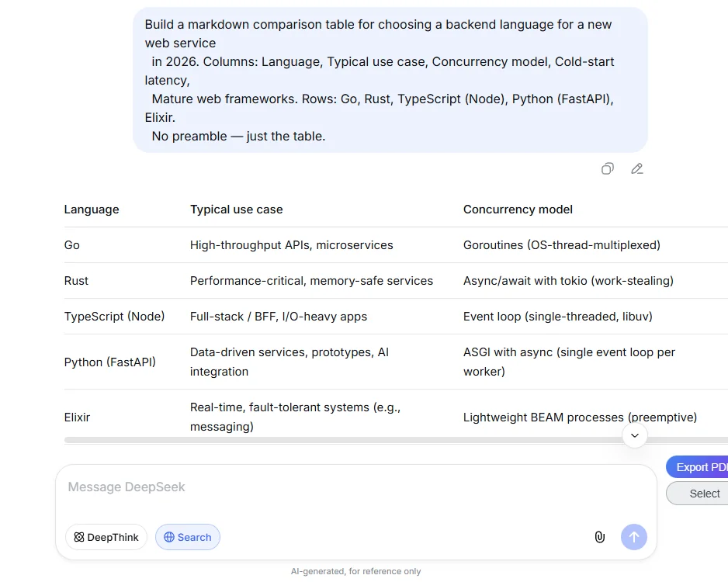Copy the user prompt message
This screenshot has height=582, width=728.
pyautogui.click(x=607, y=168)
